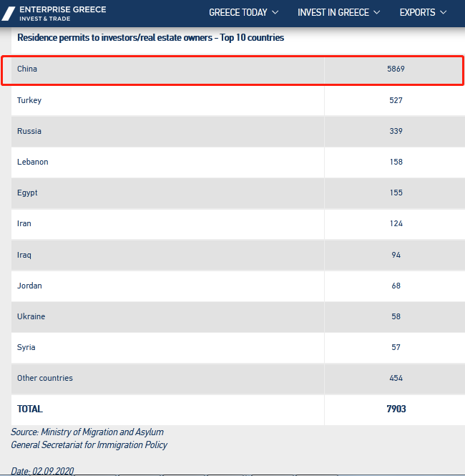Image resolution: width=465 pixels, height=476 pixels.
Task: Click the total value 7903
Action: (x=396, y=409)
